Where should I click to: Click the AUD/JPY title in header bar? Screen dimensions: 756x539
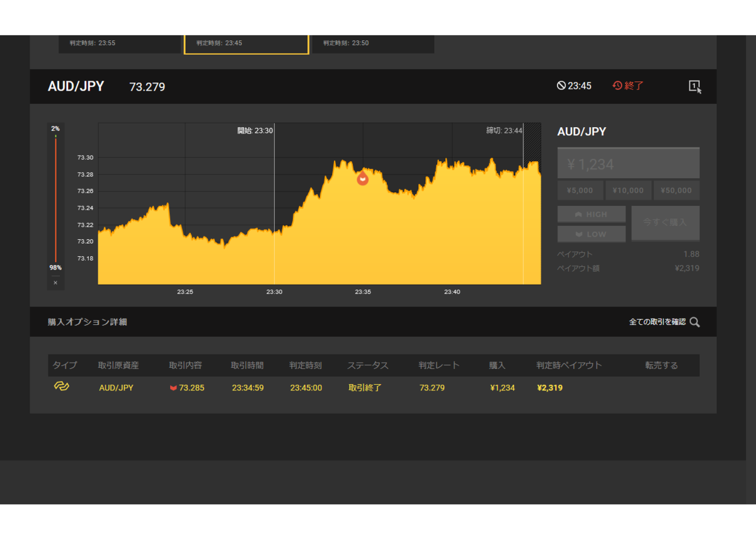(76, 86)
